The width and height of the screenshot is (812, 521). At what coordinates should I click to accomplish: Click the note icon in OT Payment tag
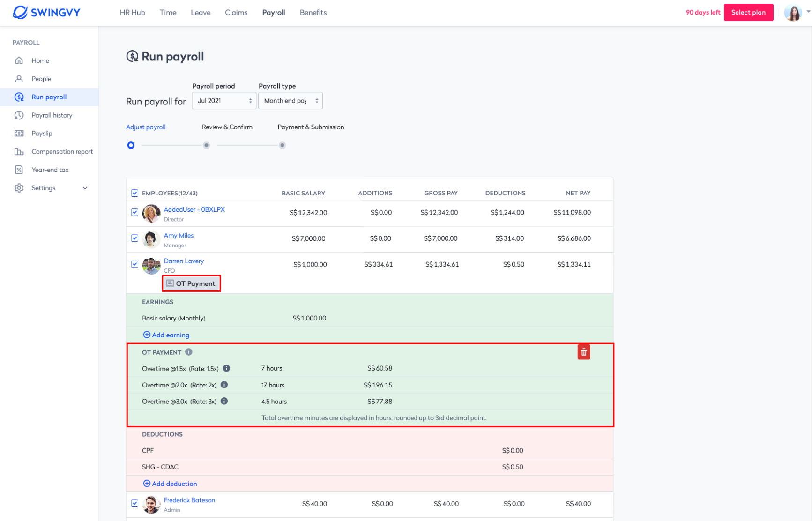click(170, 283)
